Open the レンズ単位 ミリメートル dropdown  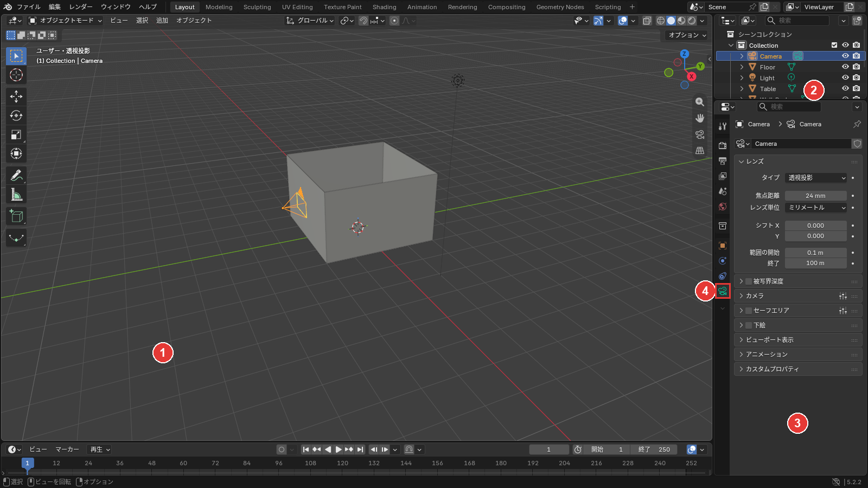tap(816, 208)
